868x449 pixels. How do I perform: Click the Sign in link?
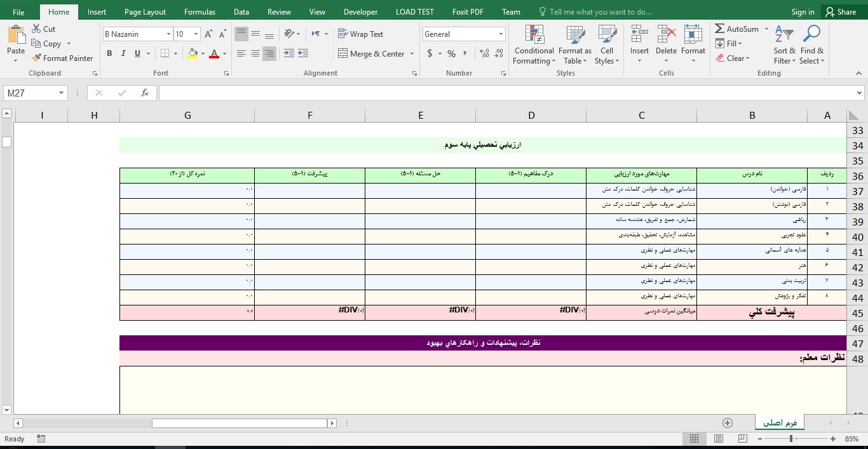(803, 11)
